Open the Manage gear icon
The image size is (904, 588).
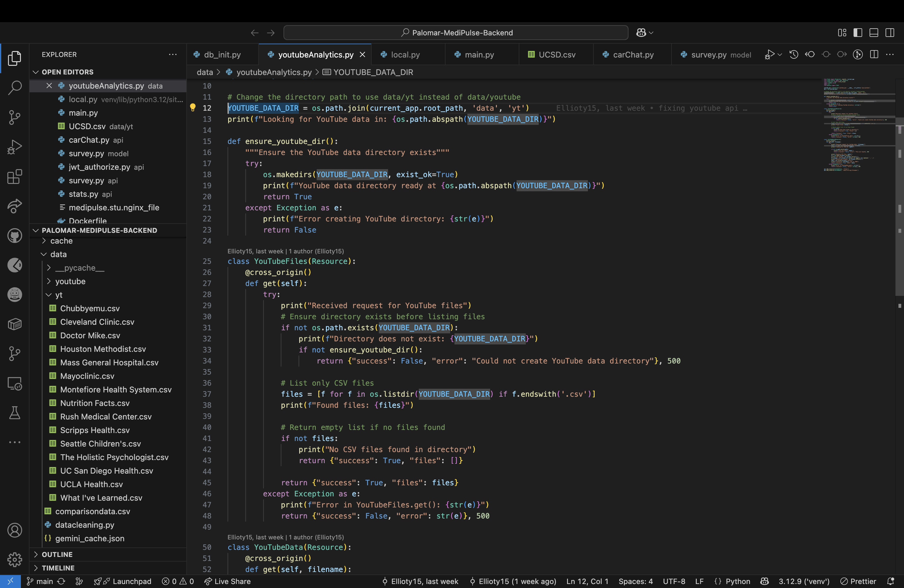click(x=14, y=559)
